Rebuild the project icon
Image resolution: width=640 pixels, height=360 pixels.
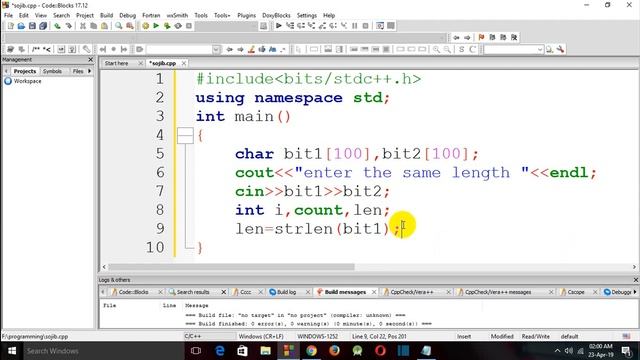[x=178, y=26]
